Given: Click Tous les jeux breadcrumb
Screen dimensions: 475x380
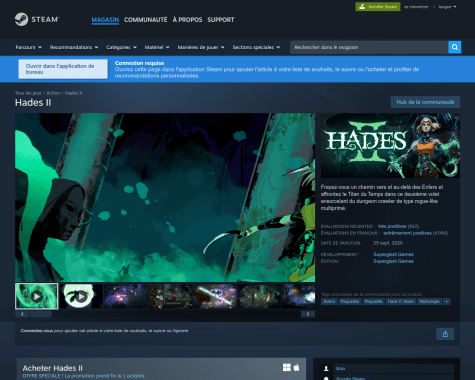Looking at the screenshot, I should [28, 93].
